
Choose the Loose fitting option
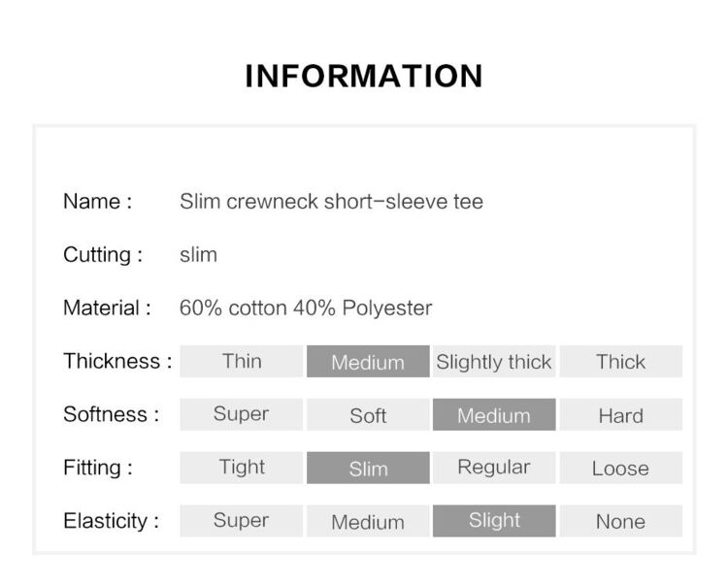(621, 468)
